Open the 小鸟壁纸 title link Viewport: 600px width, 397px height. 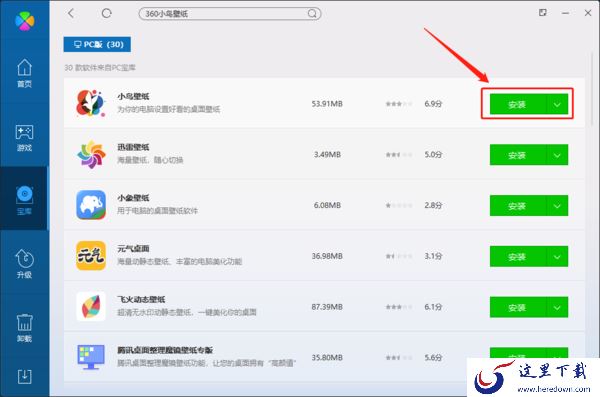(x=133, y=96)
